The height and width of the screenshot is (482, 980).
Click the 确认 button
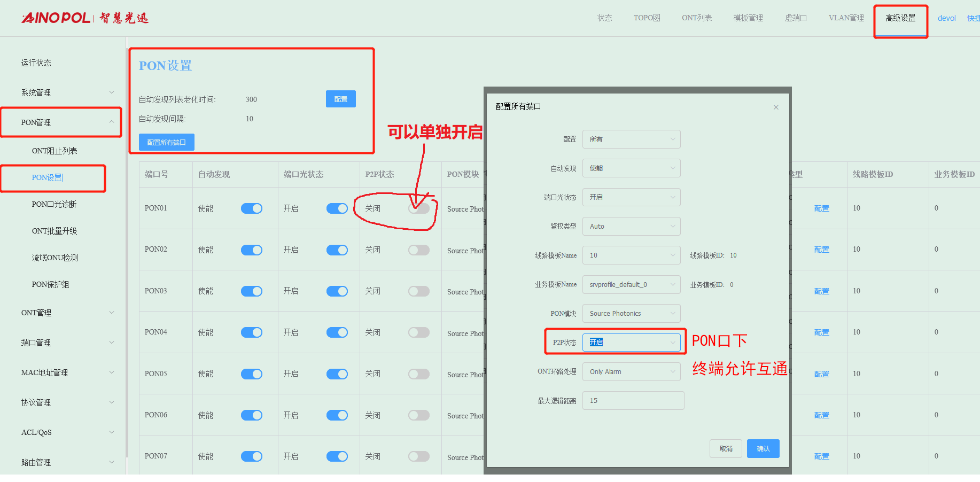(763, 449)
